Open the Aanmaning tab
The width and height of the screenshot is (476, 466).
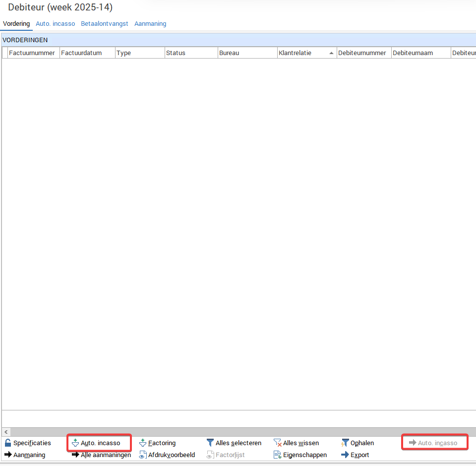coord(150,23)
